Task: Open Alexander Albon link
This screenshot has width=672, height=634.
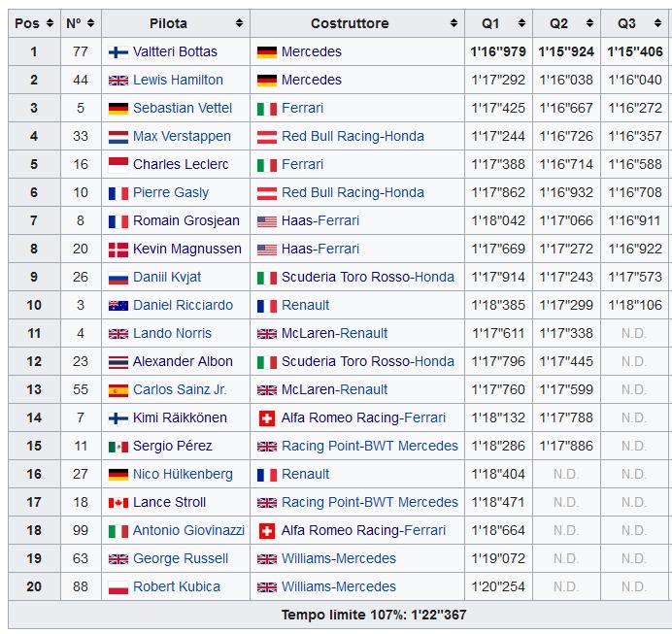Action: 183,361
